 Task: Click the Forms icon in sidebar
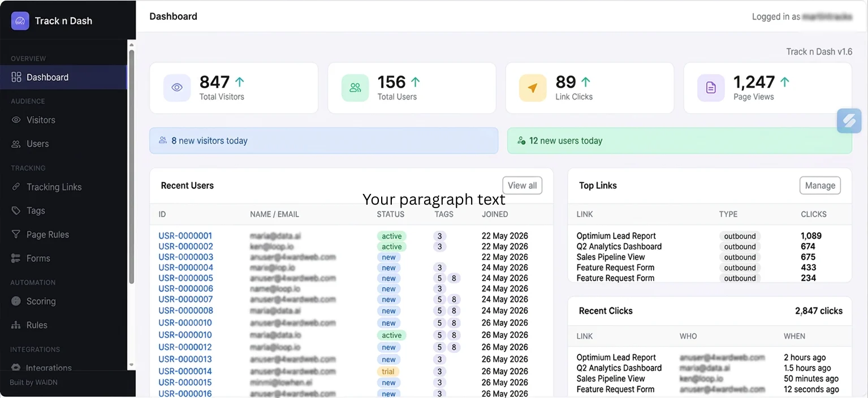(x=16, y=258)
